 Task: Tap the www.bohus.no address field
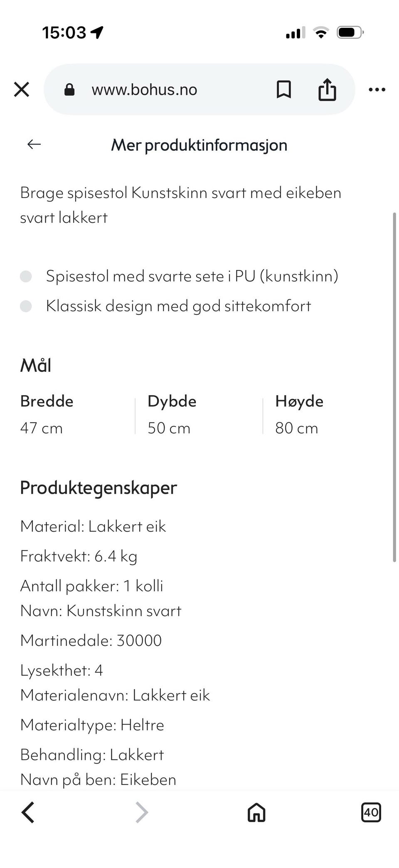tap(144, 90)
